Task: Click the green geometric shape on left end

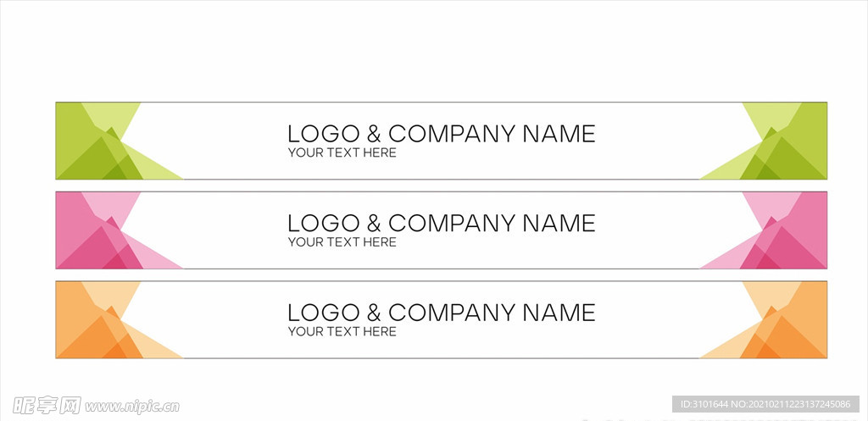Action: [x=93, y=141]
